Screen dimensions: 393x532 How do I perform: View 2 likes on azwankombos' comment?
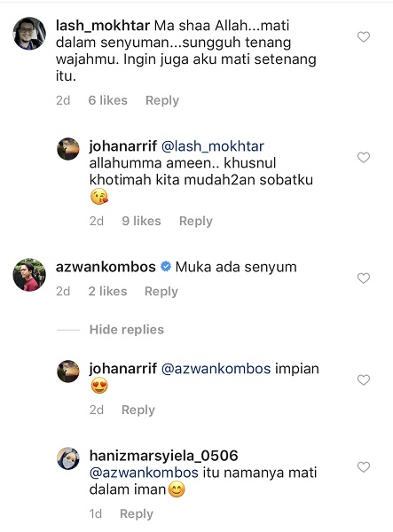point(107,292)
